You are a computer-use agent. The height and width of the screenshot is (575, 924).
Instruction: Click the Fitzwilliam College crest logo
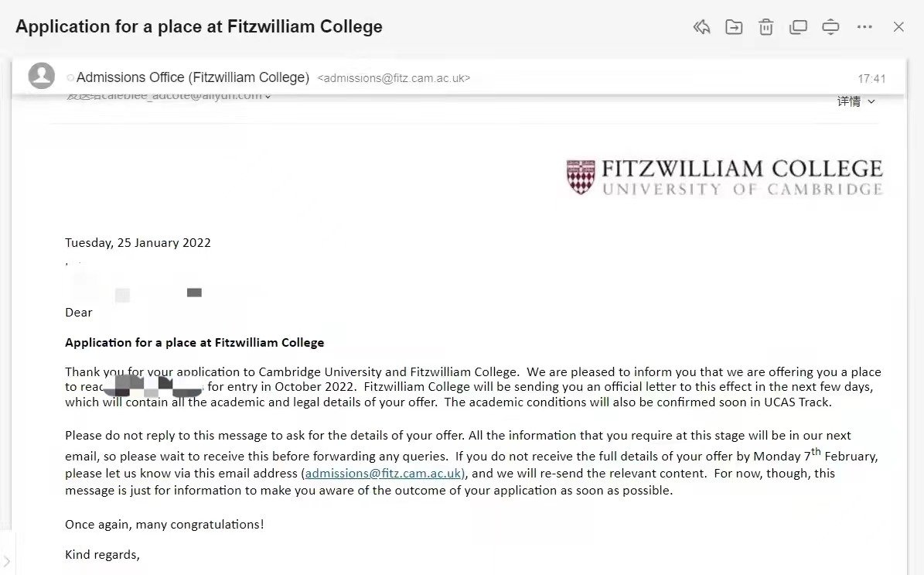(x=581, y=176)
